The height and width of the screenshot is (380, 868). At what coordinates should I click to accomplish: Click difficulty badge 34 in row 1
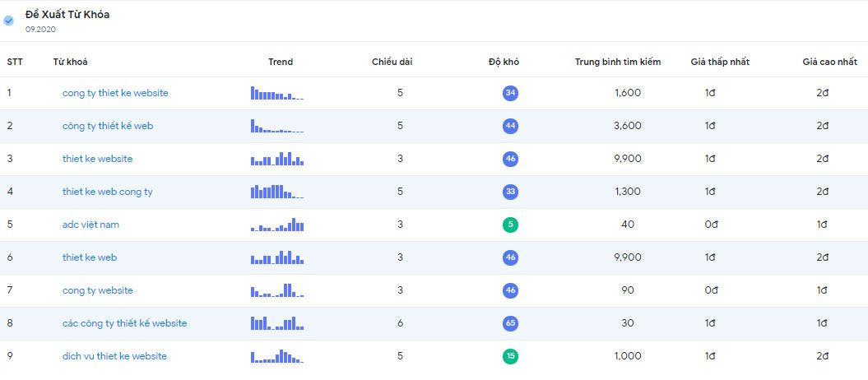(510, 93)
